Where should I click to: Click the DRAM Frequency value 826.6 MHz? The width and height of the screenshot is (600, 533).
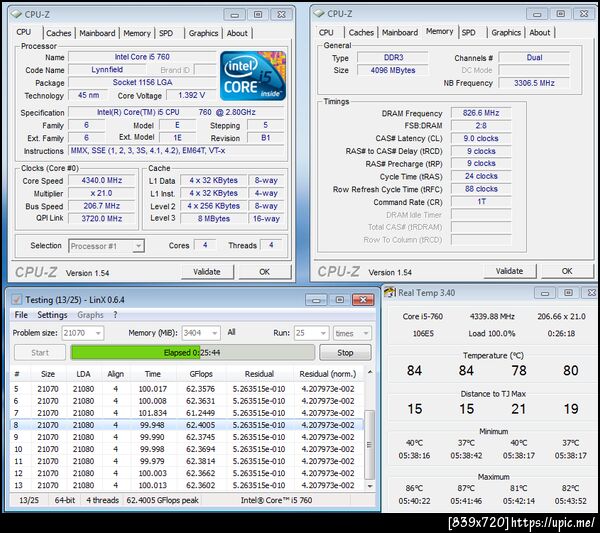tap(481, 113)
